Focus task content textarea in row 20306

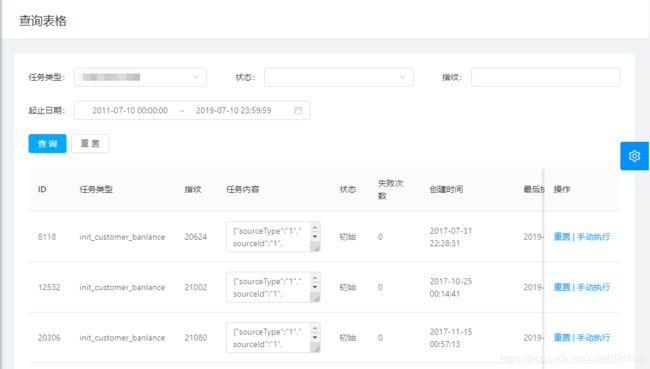pyautogui.click(x=273, y=337)
